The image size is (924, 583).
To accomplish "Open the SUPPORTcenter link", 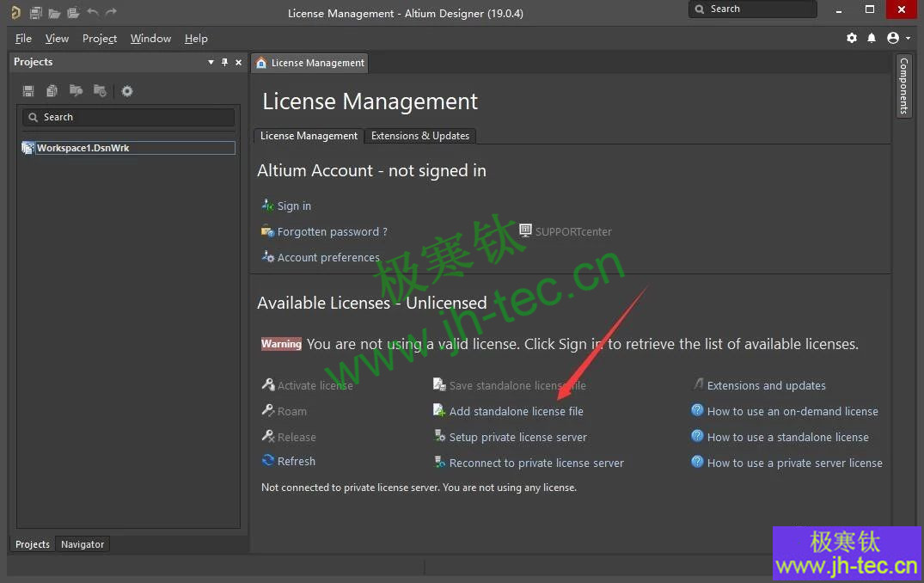I will click(573, 231).
